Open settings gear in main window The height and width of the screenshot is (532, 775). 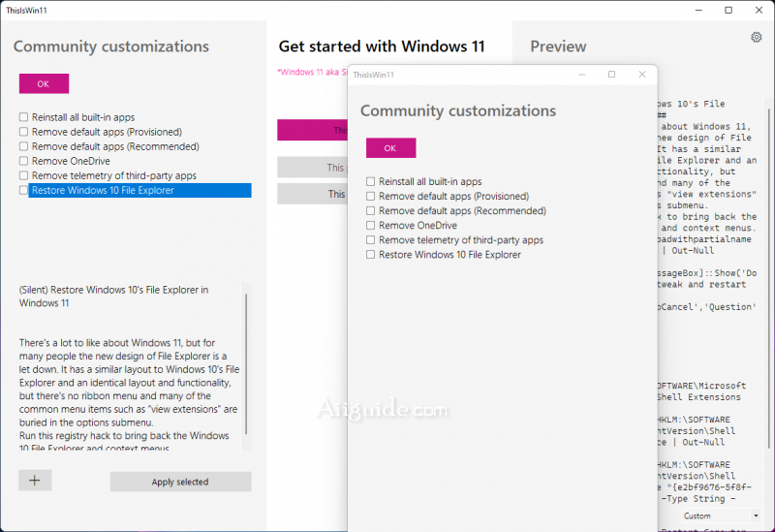(757, 37)
